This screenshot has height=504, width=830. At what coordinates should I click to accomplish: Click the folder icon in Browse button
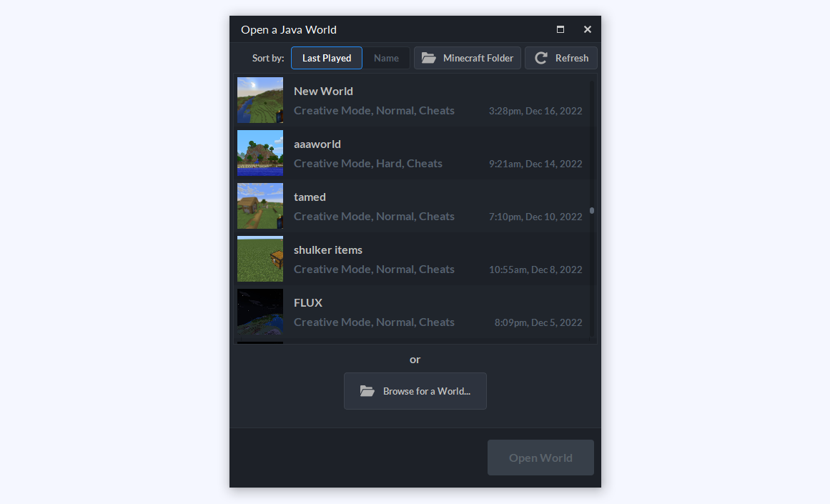367,391
